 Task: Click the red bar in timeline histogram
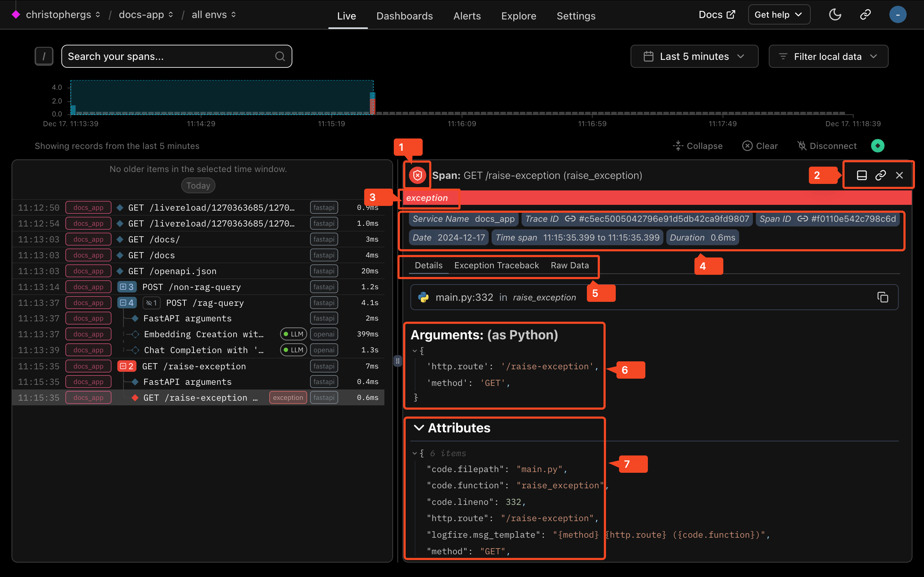pos(373,106)
